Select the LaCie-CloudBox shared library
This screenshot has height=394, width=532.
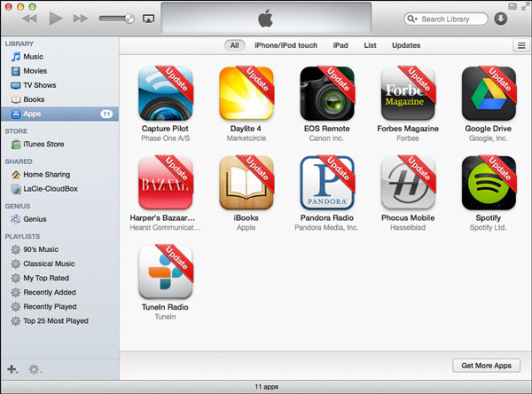59,189
